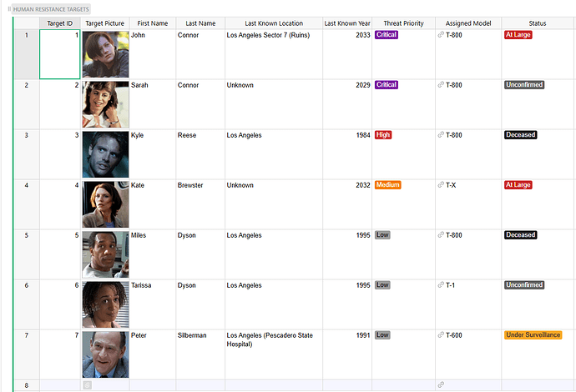Click Kate Brewster's At Large status tag

pyautogui.click(x=518, y=184)
